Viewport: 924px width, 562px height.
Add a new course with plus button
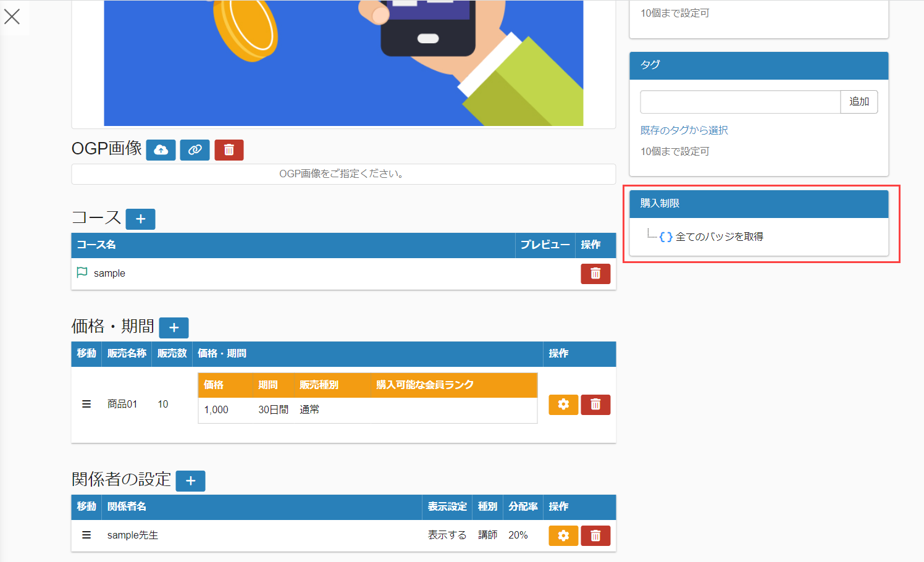[140, 219]
